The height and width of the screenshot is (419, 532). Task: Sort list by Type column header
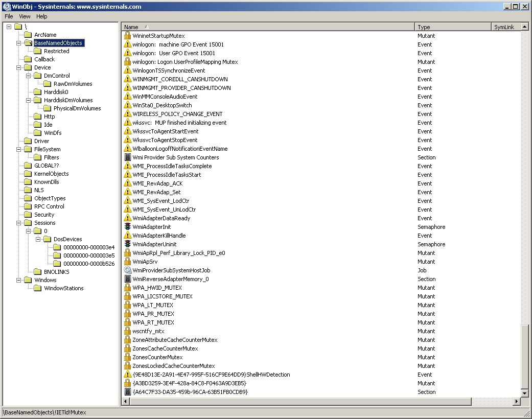424,27
